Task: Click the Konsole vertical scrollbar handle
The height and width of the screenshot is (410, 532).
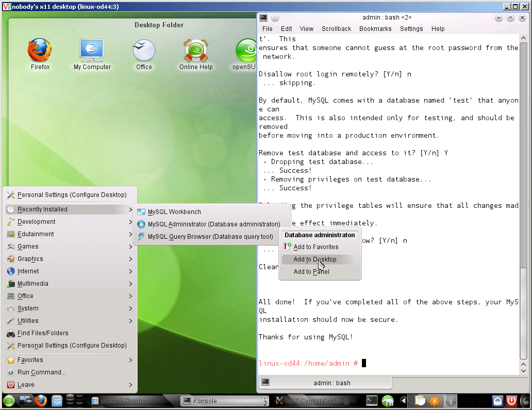Action: click(523, 314)
